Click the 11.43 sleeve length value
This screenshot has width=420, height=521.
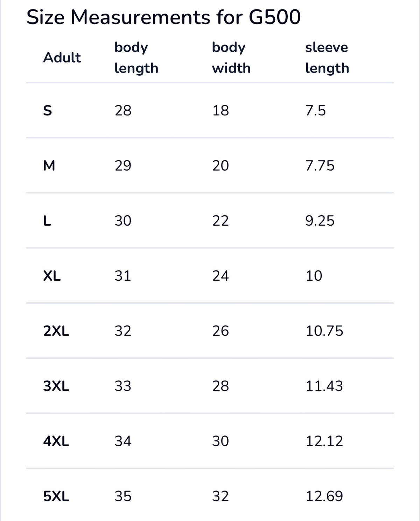pyautogui.click(x=324, y=386)
